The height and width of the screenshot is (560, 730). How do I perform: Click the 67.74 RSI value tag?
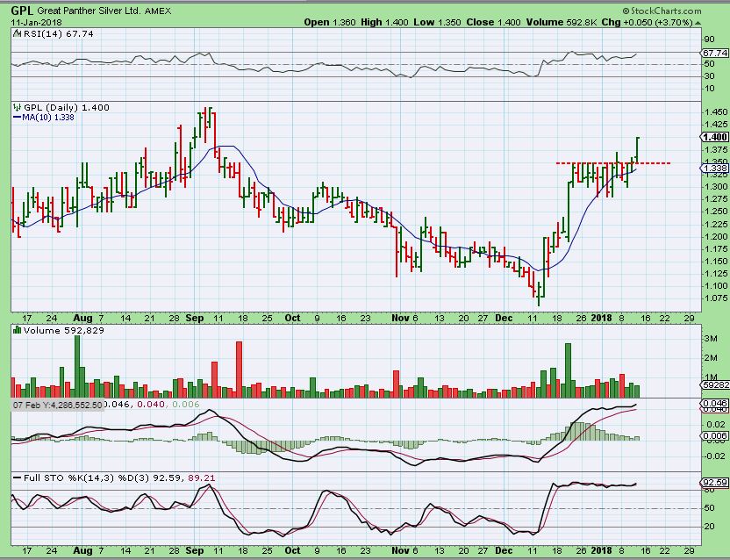(x=714, y=53)
